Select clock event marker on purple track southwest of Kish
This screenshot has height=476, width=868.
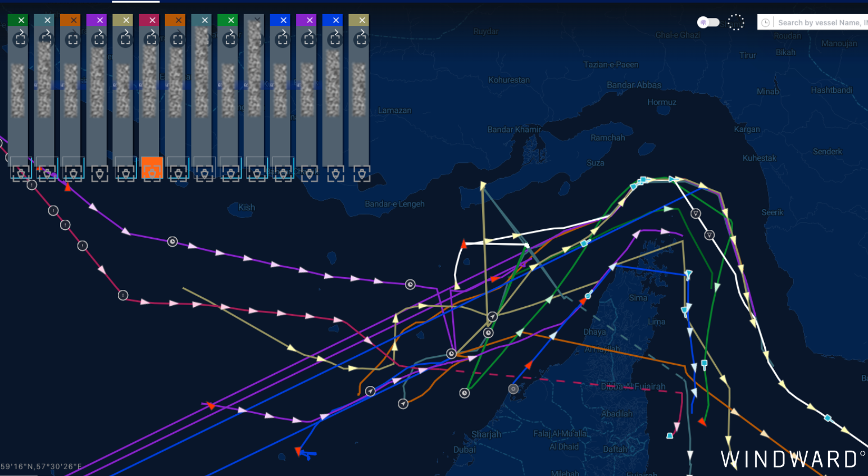172,242
